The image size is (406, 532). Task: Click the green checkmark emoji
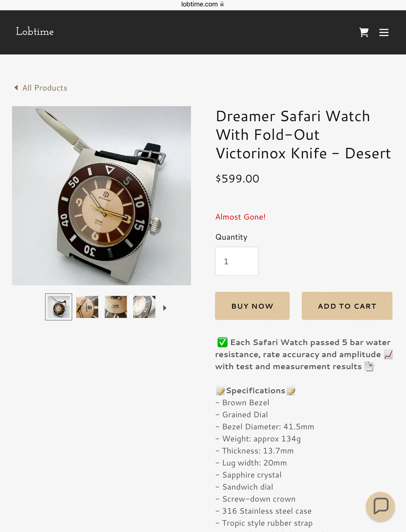(x=223, y=342)
